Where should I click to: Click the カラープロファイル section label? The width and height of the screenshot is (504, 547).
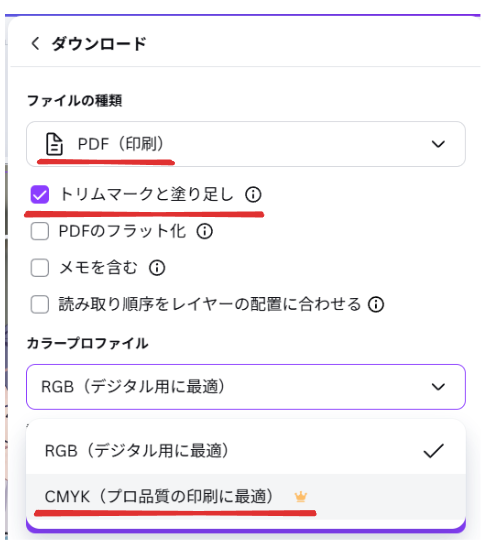pos(88,343)
